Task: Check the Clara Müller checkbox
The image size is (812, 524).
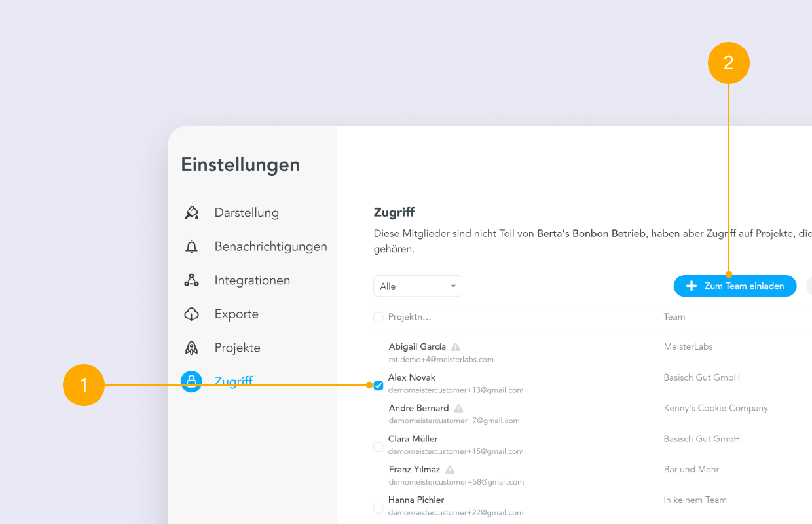Action: (x=378, y=447)
